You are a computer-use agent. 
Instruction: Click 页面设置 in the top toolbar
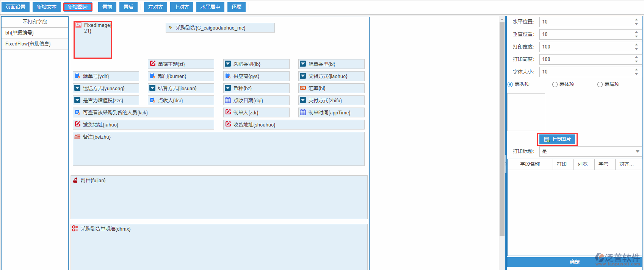(16, 7)
